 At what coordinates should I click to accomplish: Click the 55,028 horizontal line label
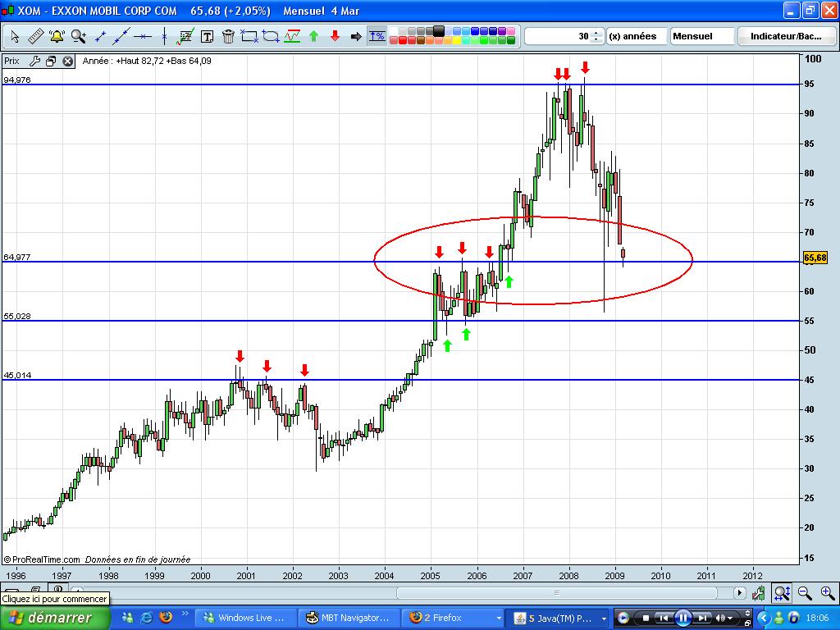(x=16, y=316)
